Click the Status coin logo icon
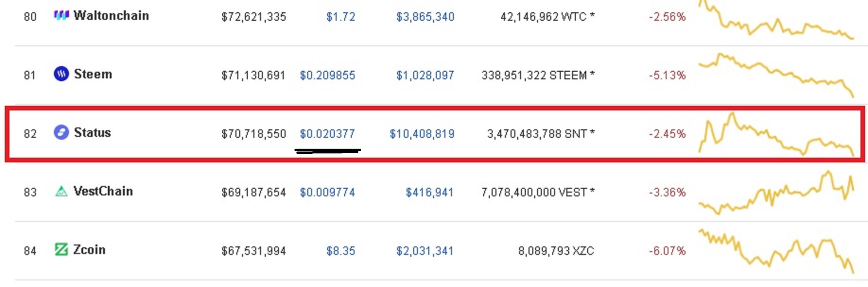Screen dimensions: 868x287 [61, 132]
